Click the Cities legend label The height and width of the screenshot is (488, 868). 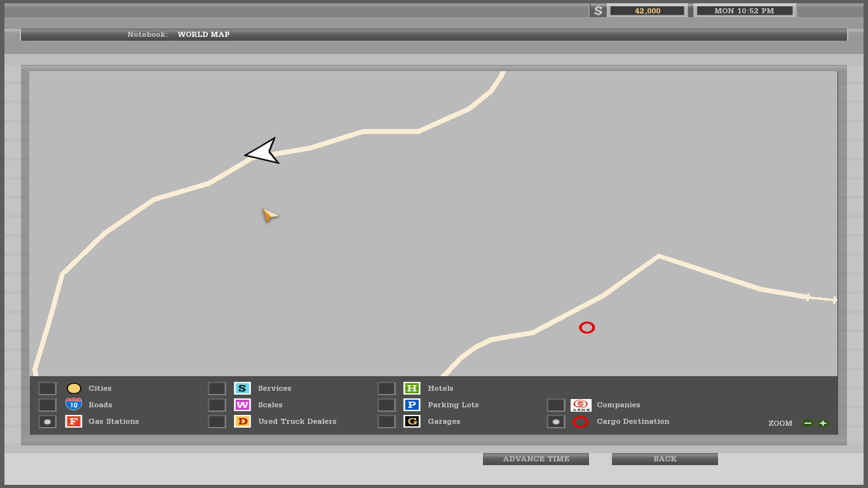click(x=100, y=388)
